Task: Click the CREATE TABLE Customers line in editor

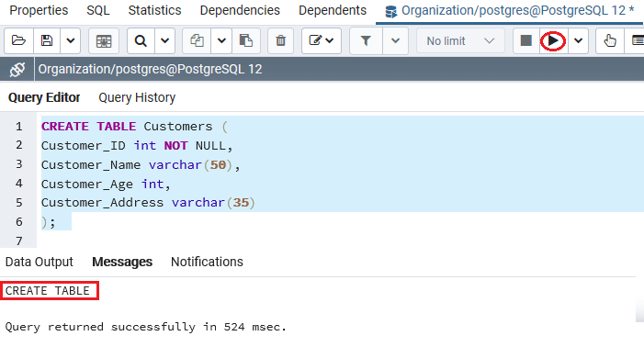Action: (x=134, y=127)
